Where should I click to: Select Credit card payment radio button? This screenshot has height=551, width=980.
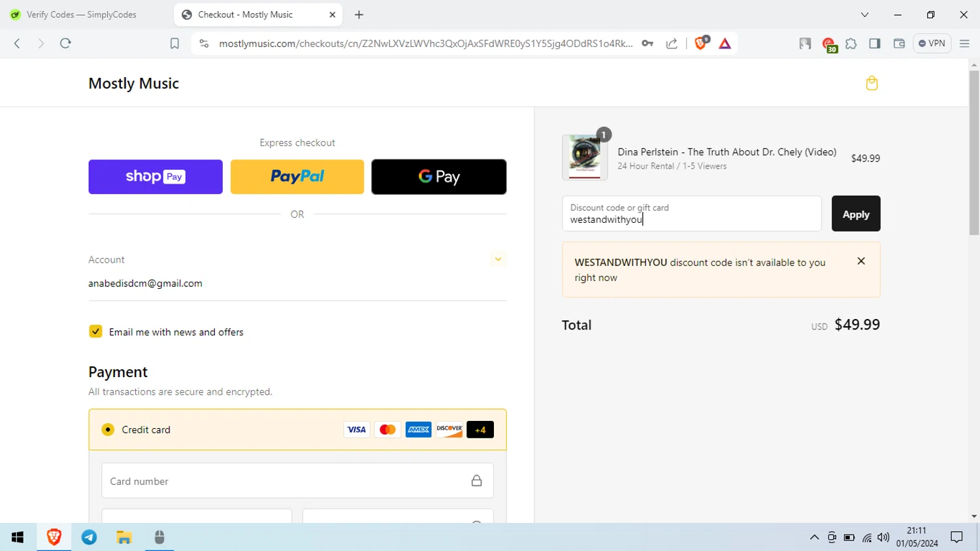108,429
